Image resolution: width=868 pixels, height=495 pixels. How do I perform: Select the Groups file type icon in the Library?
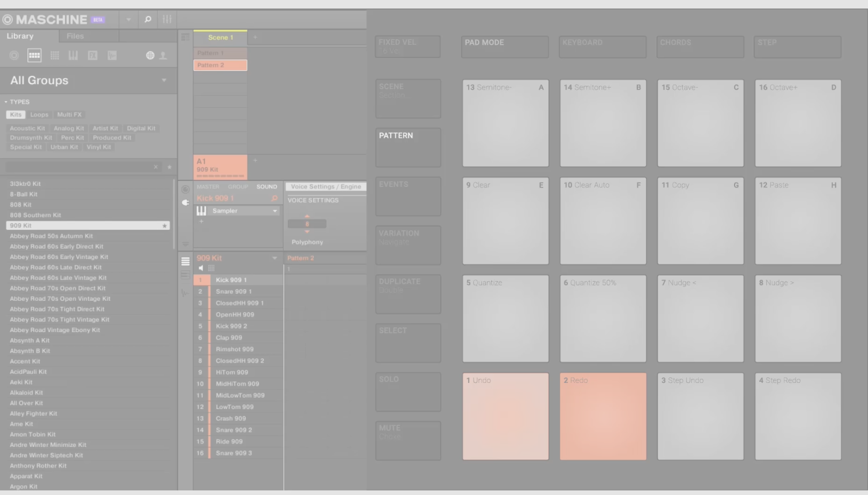coord(35,56)
